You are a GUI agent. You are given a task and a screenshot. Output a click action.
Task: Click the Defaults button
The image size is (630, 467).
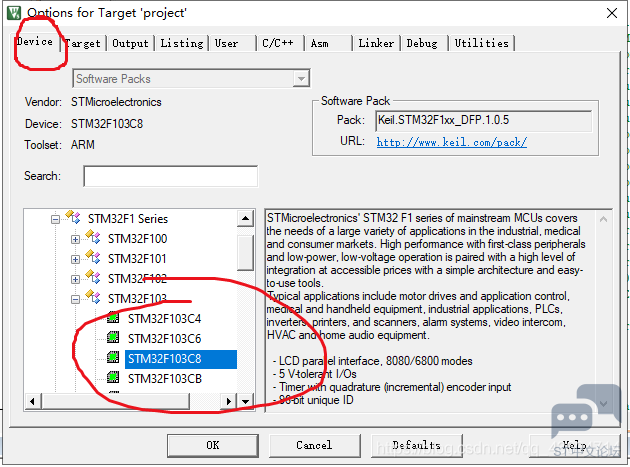tap(417, 445)
